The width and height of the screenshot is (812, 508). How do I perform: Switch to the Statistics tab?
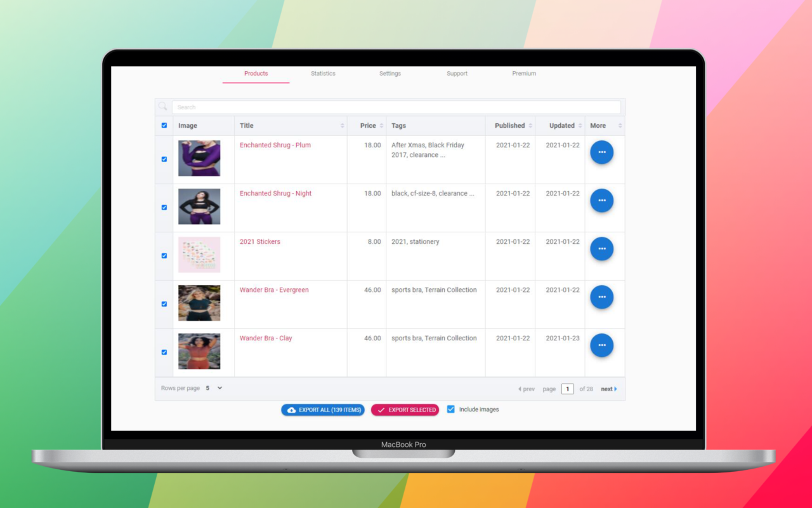pos(323,73)
